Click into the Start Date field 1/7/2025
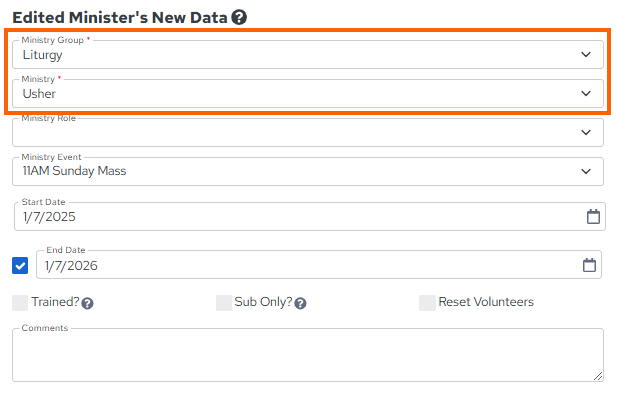This screenshot has width=617, height=395. coord(310,216)
